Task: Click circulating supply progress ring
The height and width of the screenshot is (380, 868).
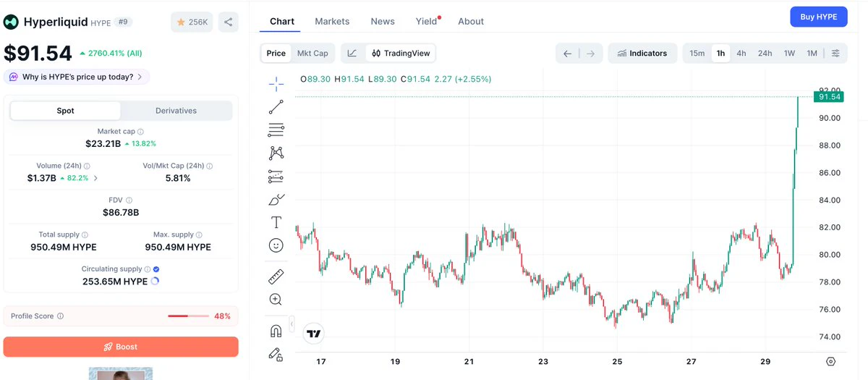Action: tap(155, 282)
